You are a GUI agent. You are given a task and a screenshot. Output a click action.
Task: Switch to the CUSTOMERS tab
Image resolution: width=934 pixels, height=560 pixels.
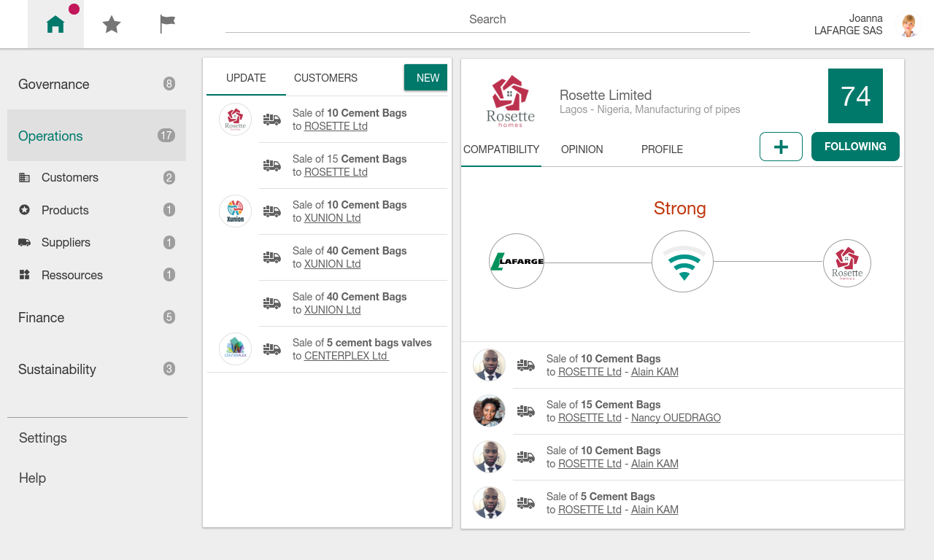tap(325, 78)
